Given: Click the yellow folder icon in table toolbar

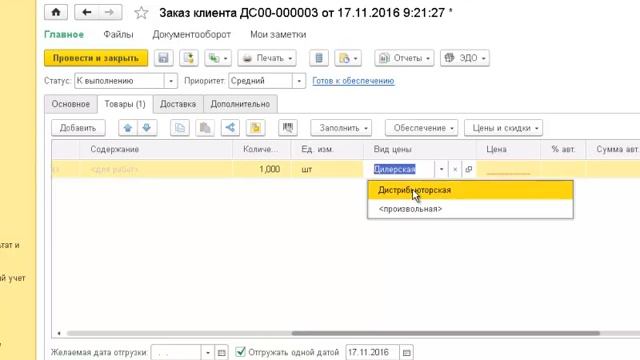Looking at the screenshot, I should [x=256, y=128].
